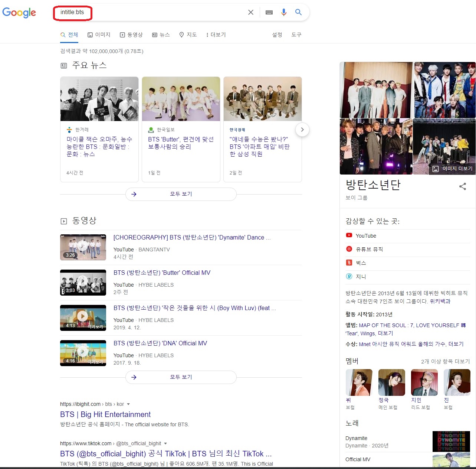Open BTS 'Butter' Official MV link
This screenshot has height=469, width=476.
(x=162, y=273)
